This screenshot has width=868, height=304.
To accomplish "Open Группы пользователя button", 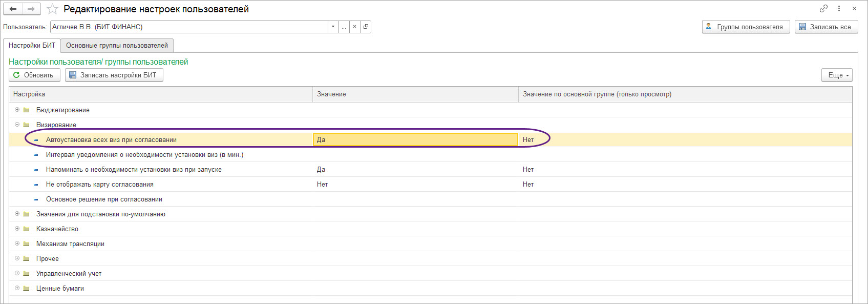I will click(746, 27).
